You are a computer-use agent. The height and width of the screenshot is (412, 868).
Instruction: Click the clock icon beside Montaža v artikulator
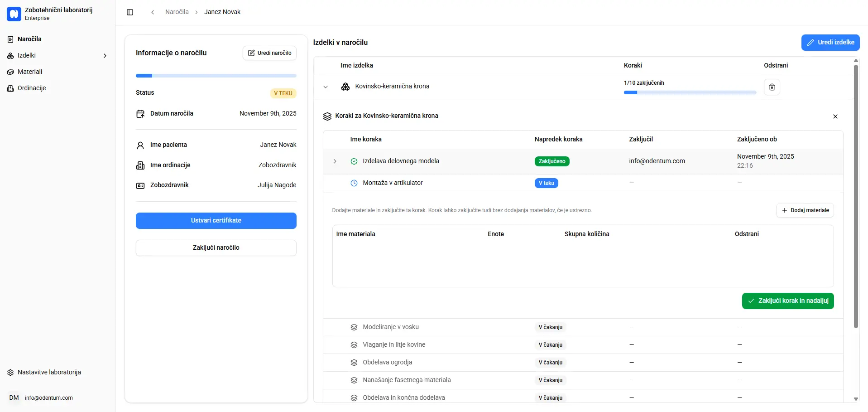click(x=354, y=183)
